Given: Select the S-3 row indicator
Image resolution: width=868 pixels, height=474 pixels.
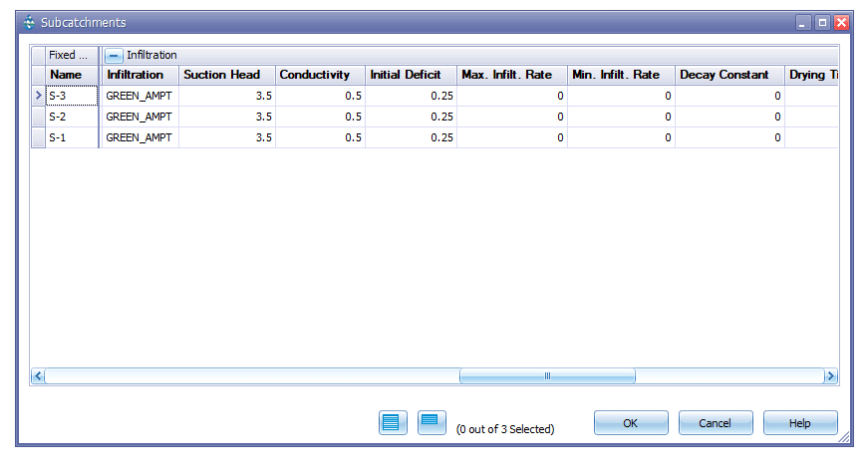Looking at the screenshot, I should [x=38, y=96].
